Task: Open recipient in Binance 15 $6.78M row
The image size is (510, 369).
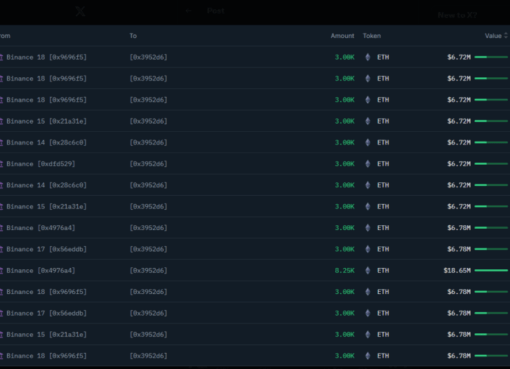Action: coord(148,334)
